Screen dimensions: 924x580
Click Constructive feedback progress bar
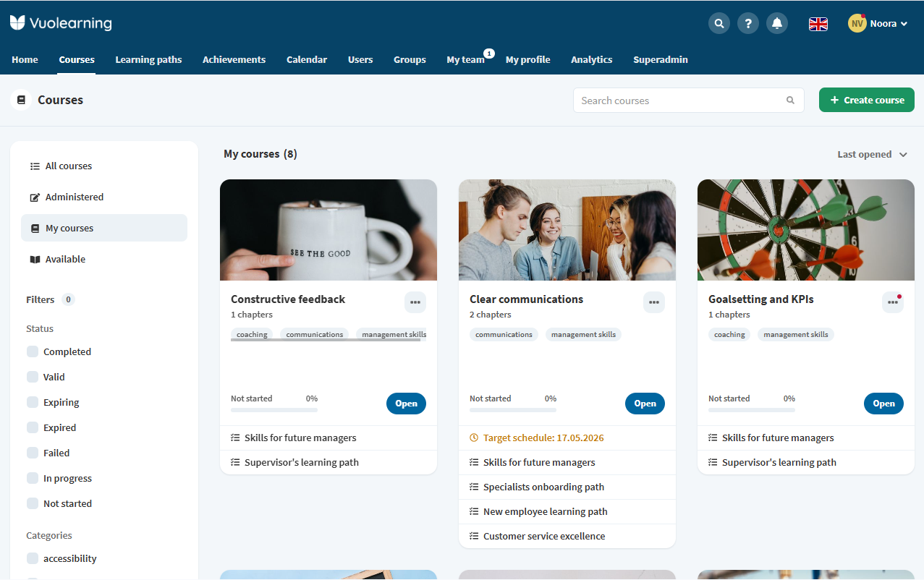(274, 410)
